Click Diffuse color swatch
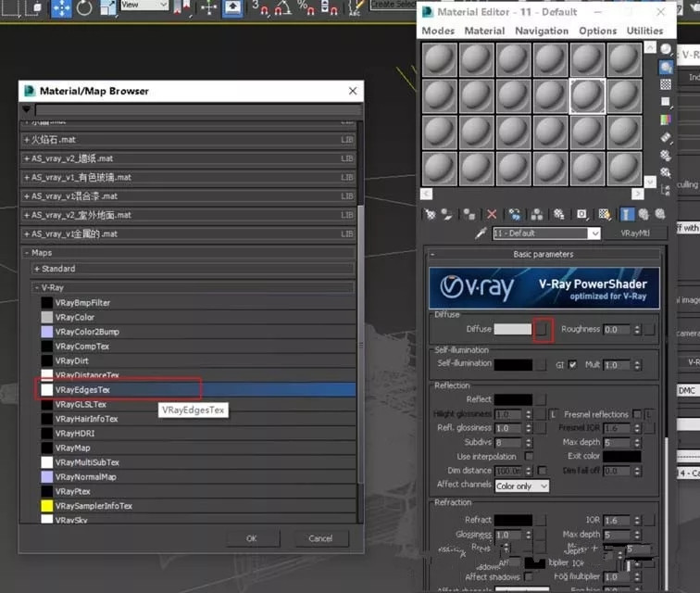Image resolution: width=700 pixels, height=593 pixels. (x=513, y=329)
